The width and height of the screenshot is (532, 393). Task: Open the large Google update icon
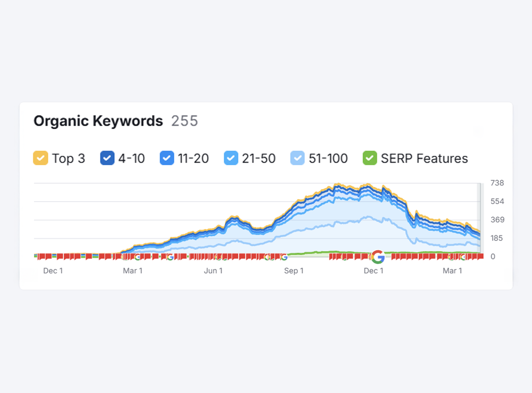pos(378,257)
